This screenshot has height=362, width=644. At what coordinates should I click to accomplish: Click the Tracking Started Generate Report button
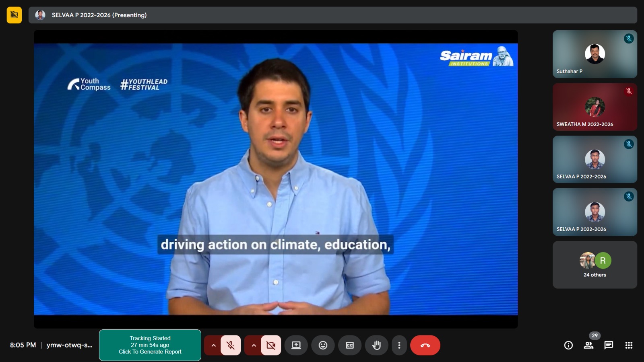pyautogui.click(x=150, y=345)
